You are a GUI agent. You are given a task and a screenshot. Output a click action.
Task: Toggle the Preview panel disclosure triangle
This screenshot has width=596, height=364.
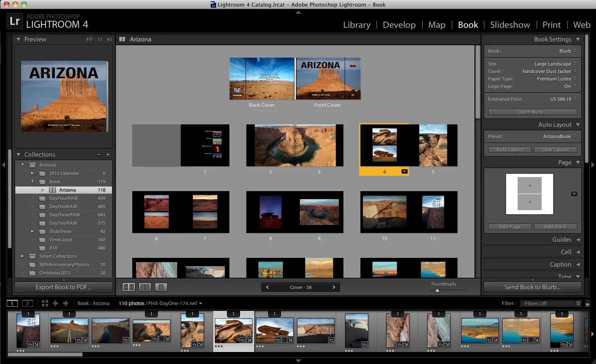(x=18, y=39)
